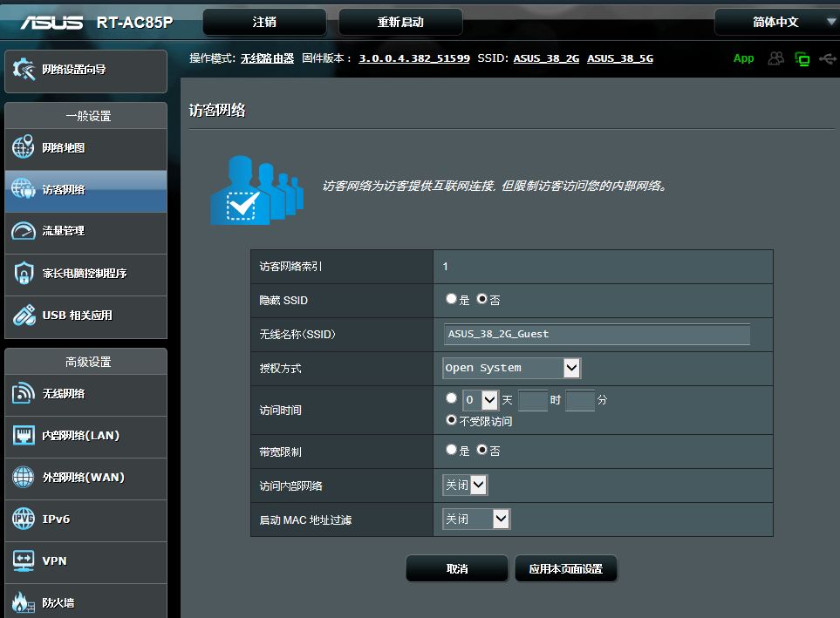Open the 访问内部网络 dropdown
The image size is (840, 618).
(x=465, y=486)
